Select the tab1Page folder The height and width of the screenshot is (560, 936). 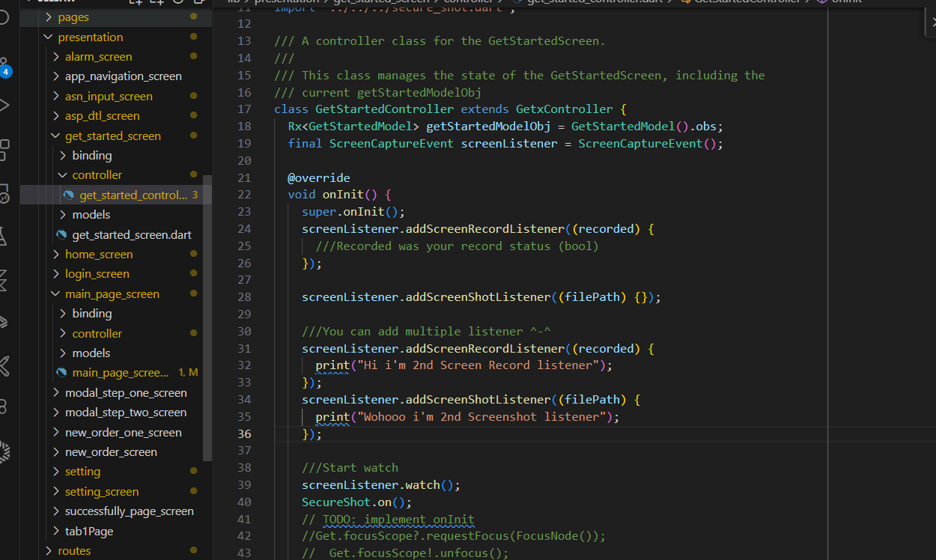pos(89,531)
